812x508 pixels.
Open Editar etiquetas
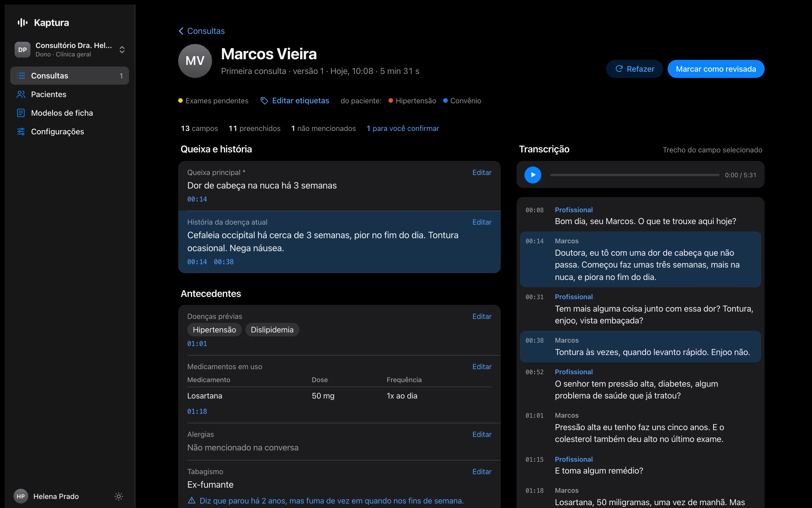point(295,101)
